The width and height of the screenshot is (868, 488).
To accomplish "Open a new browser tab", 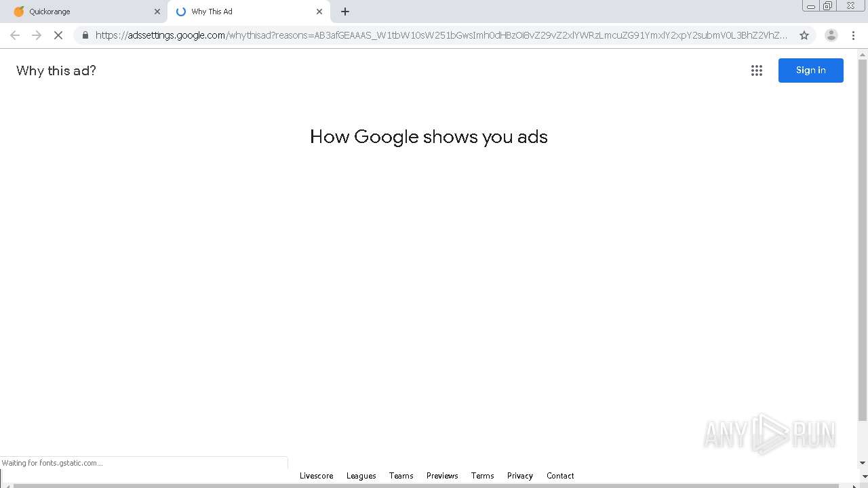I will [x=345, y=12].
